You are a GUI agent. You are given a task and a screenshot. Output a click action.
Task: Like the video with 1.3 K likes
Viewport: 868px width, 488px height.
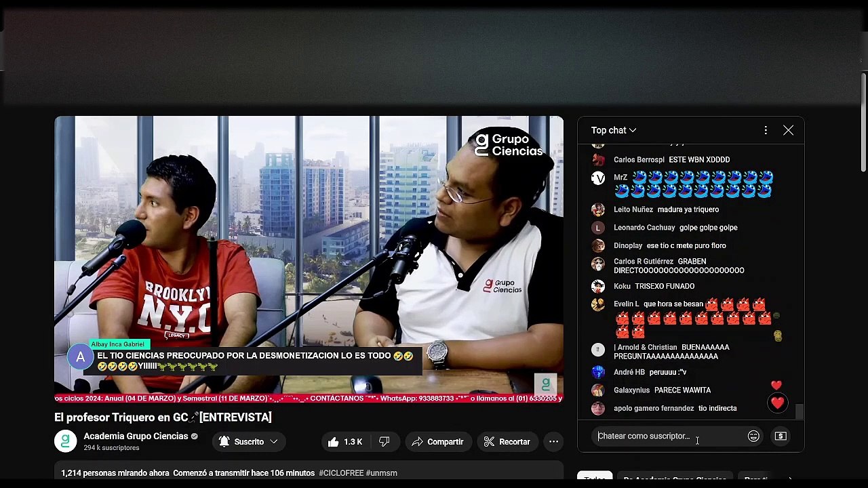pyautogui.click(x=344, y=442)
